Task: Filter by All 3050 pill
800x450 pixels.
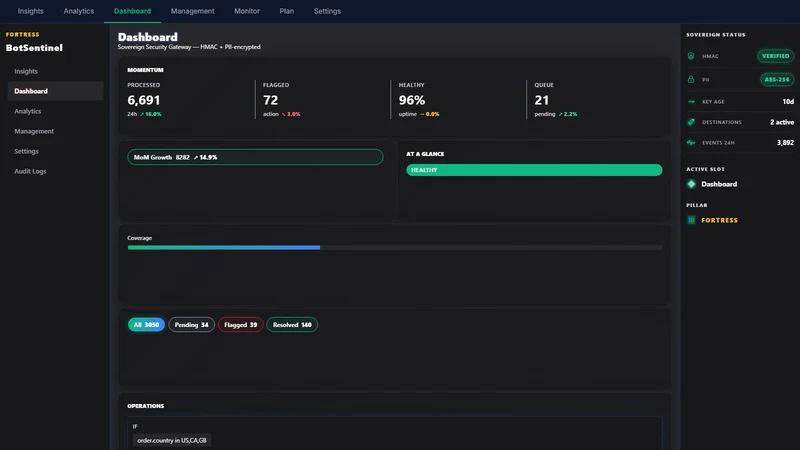Action: [146, 325]
